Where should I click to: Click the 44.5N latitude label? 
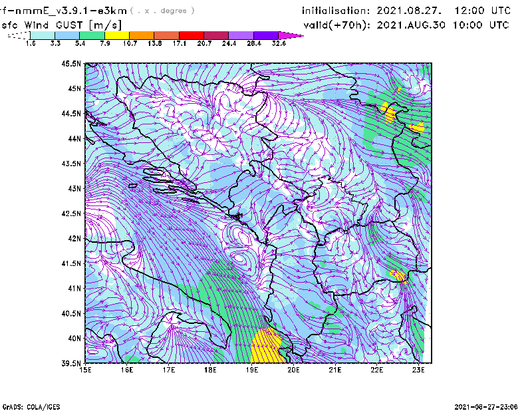click(71, 113)
